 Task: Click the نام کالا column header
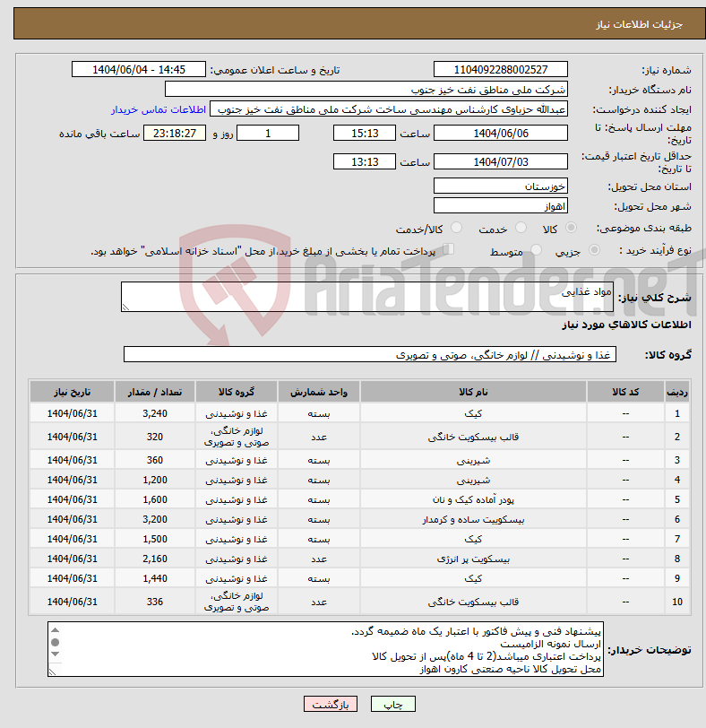pyautogui.click(x=473, y=392)
